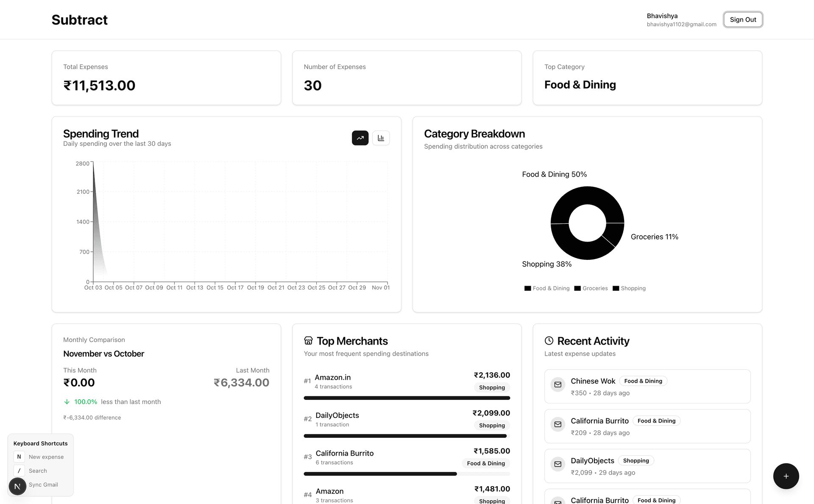Click the round N logo badge

17,486
